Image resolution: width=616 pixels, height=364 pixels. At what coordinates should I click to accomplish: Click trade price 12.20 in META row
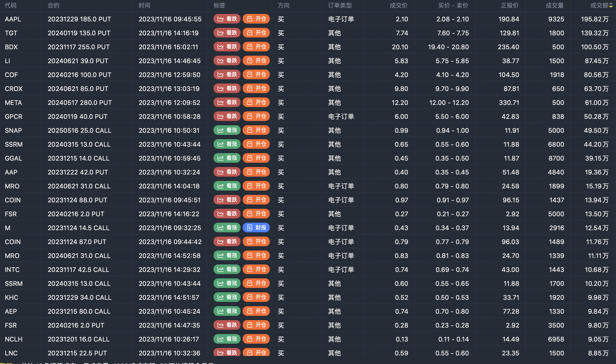pos(400,103)
